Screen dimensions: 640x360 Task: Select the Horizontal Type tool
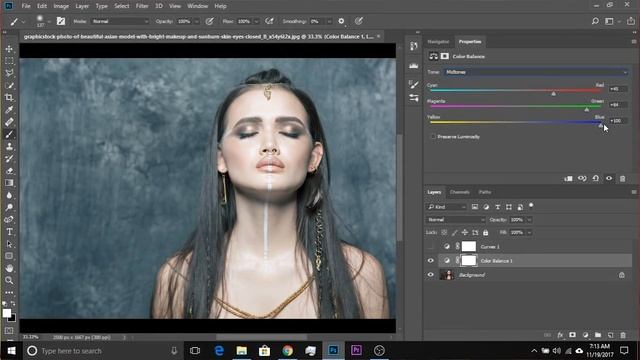point(9,232)
